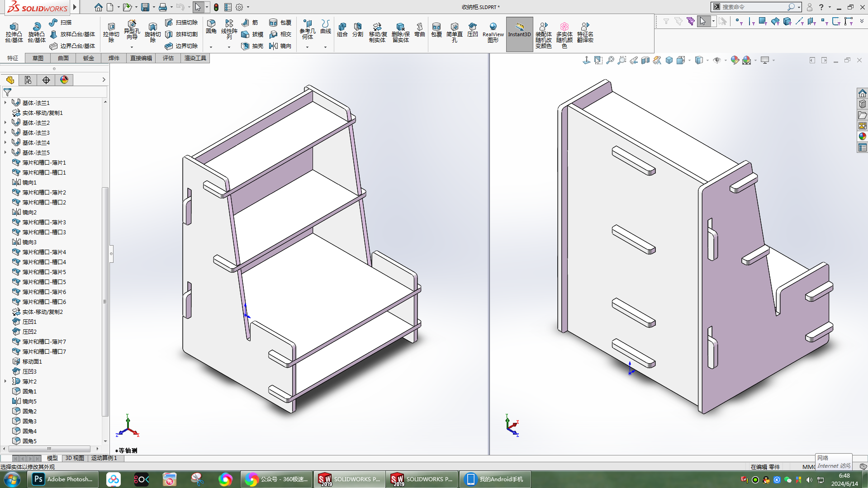Viewport: 868px width, 488px height.
Task: Expand the 基体-法兰5 feature
Action: click(x=5, y=152)
